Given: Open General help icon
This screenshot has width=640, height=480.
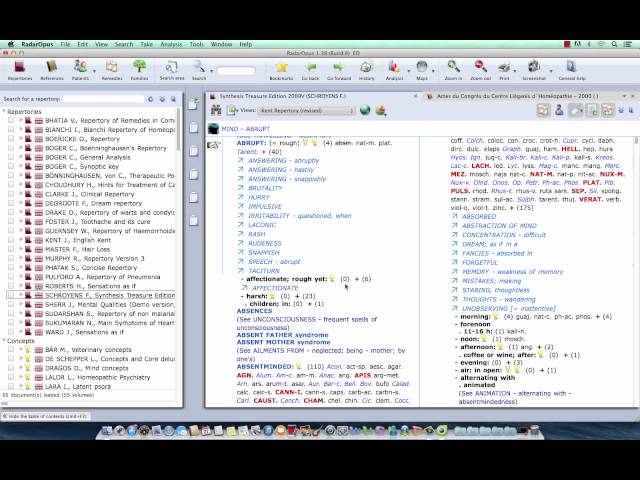Looking at the screenshot, I should tap(571, 67).
